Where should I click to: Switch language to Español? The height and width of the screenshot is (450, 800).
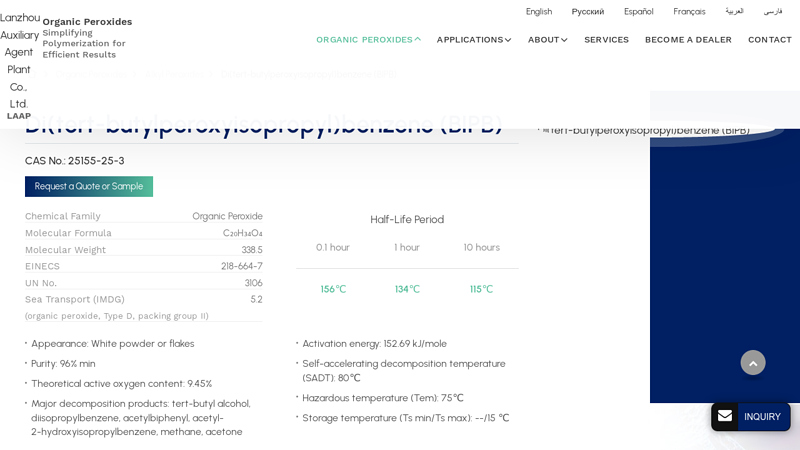pyautogui.click(x=638, y=11)
